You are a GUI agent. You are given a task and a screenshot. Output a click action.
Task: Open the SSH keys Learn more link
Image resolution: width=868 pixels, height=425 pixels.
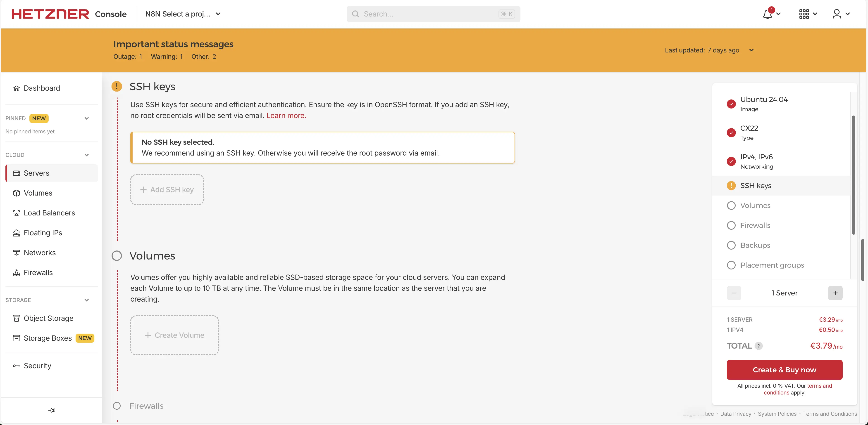click(x=286, y=116)
